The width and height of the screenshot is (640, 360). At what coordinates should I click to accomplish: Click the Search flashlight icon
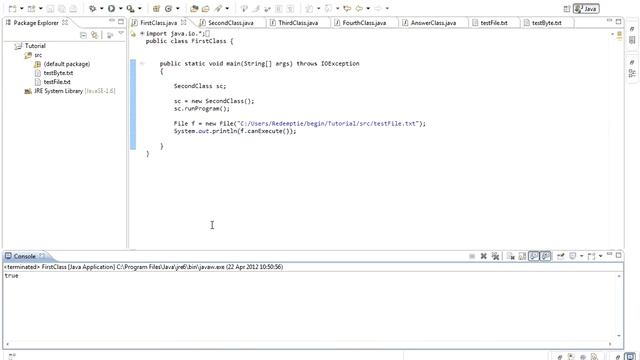(x=219, y=8)
